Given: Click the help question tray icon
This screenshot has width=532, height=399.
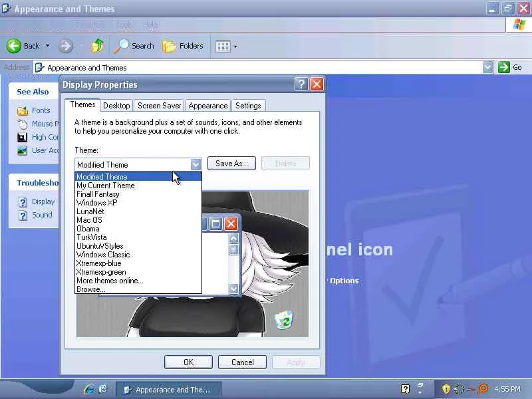Looking at the screenshot, I should [405, 389].
